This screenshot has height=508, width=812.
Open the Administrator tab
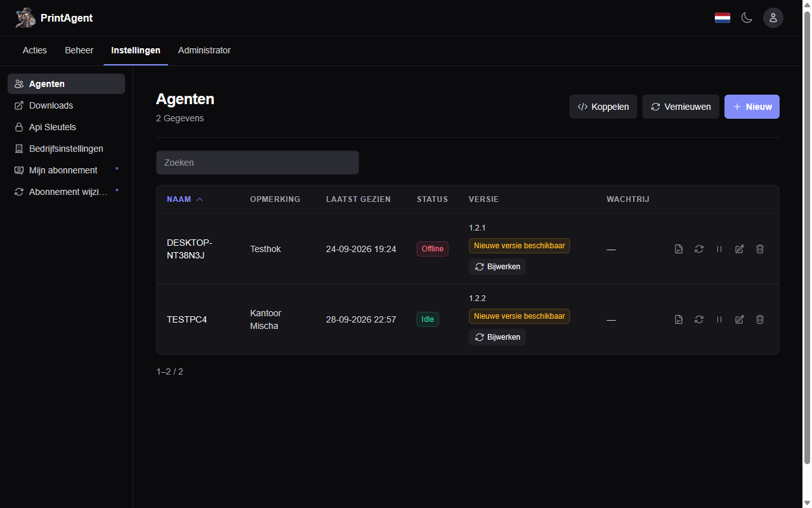pyautogui.click(x=204, y=50)
